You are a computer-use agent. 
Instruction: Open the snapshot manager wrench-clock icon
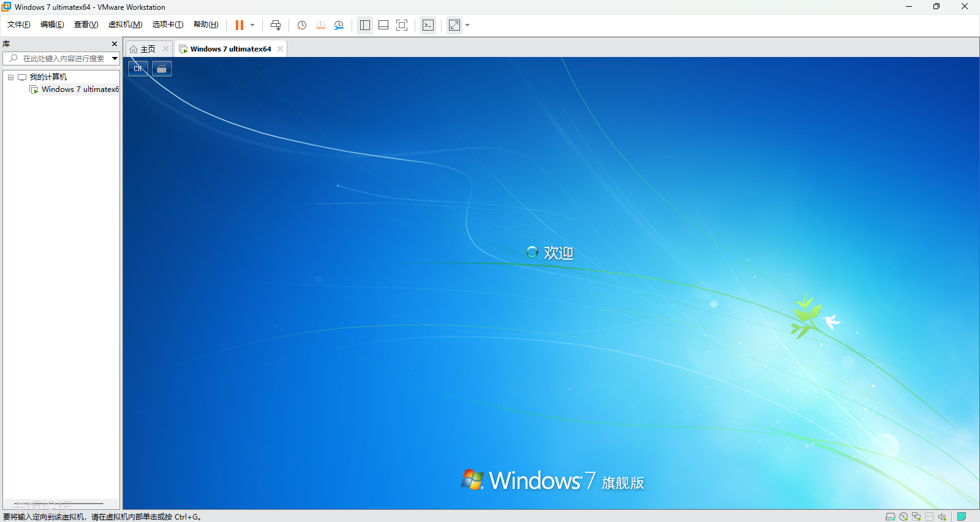tap(339, 25)
